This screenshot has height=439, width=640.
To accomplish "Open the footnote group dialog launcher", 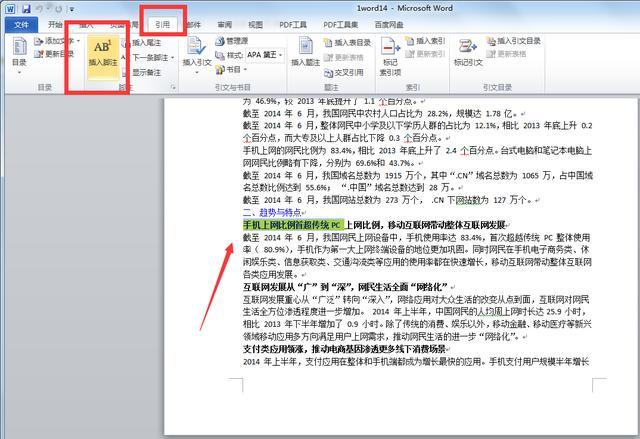I will 173,87.
